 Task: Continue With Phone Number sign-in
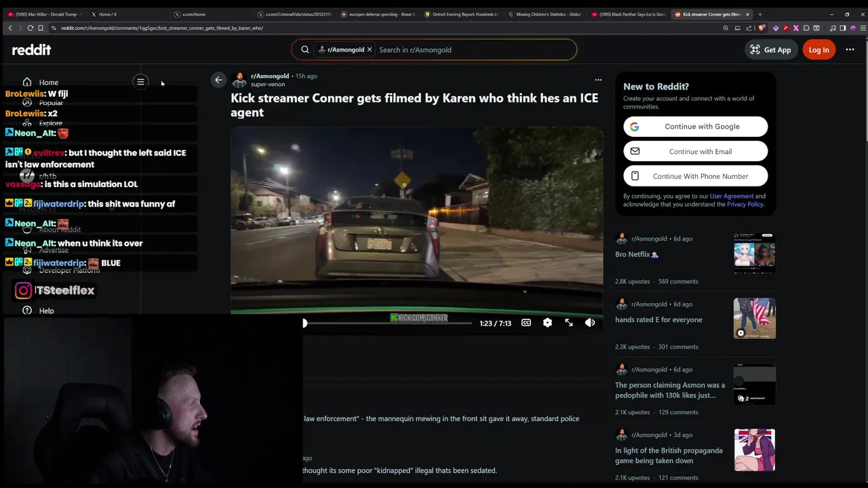695,176
